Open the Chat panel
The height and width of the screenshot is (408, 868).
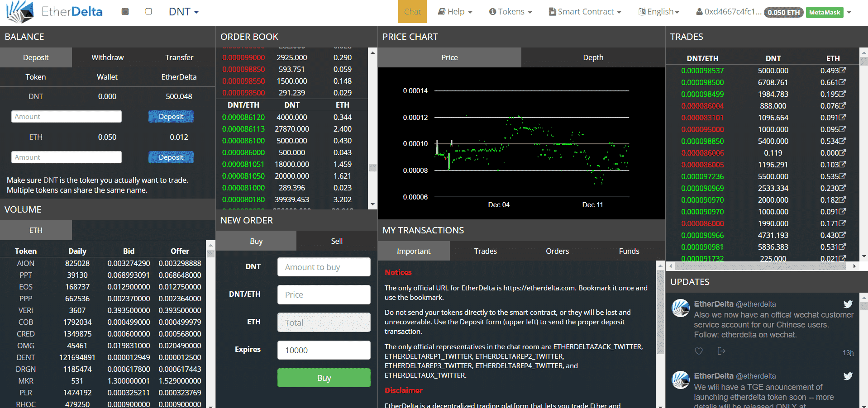coord(412,12)
